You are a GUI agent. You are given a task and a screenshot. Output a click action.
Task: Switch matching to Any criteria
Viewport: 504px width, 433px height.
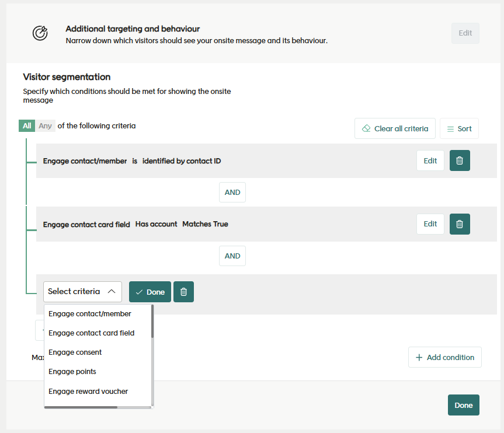[45, 126]
